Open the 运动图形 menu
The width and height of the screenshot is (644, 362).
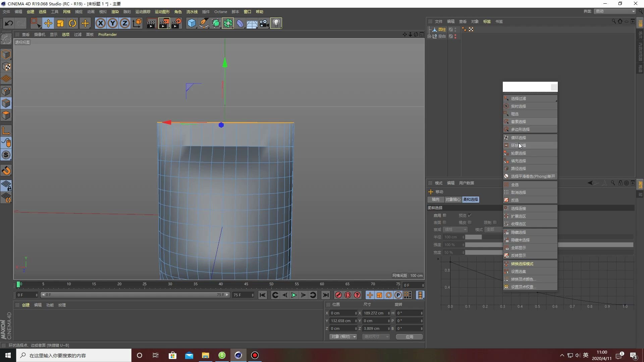[162, 12]
